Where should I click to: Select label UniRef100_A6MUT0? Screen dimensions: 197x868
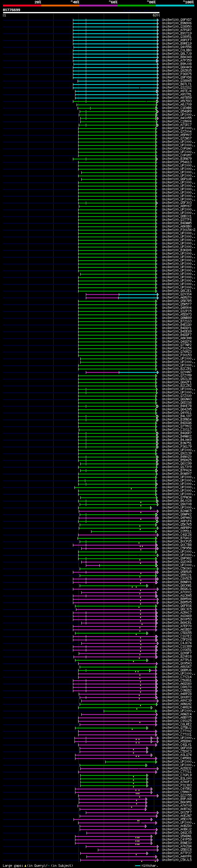pos(176,297)
